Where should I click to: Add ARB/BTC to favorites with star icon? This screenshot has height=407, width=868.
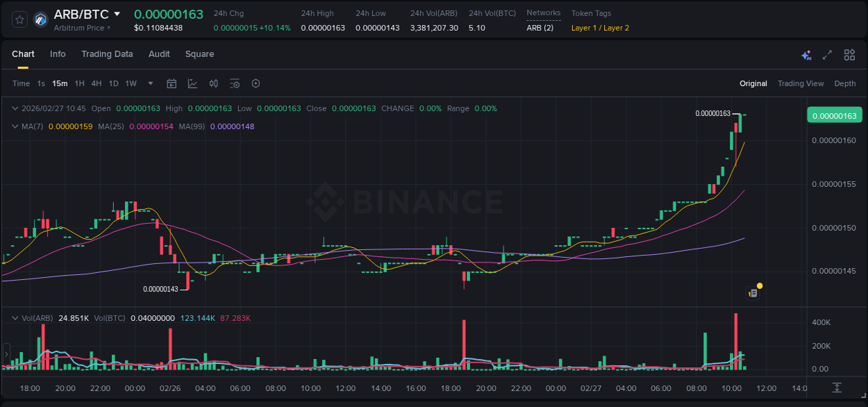[19, 19]
